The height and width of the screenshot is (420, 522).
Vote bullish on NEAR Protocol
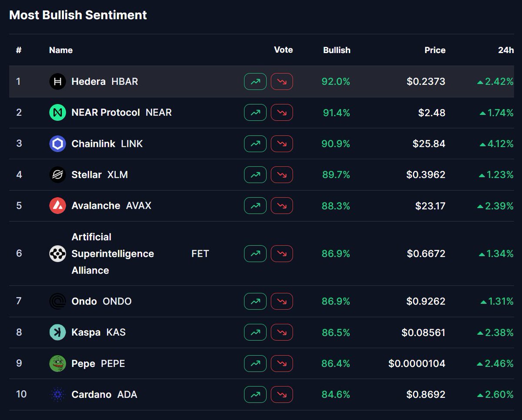[x=255, y=113]
